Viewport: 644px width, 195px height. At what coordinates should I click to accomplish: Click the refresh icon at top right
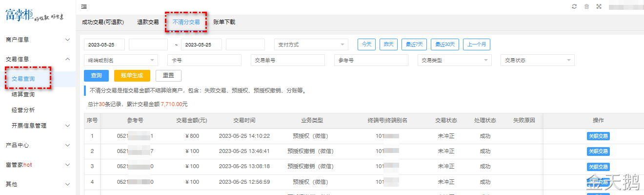coord(574,6)
